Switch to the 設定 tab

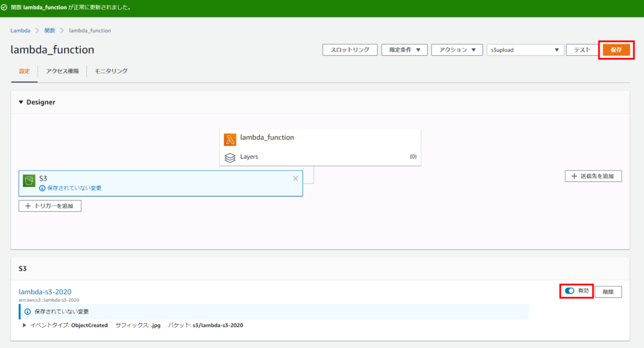coord(25,71)
